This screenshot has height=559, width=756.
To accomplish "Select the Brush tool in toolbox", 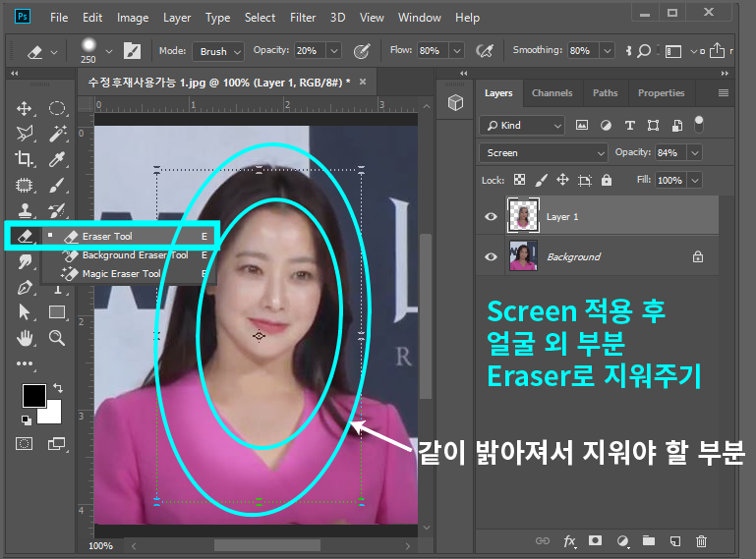I will [57, 185].
